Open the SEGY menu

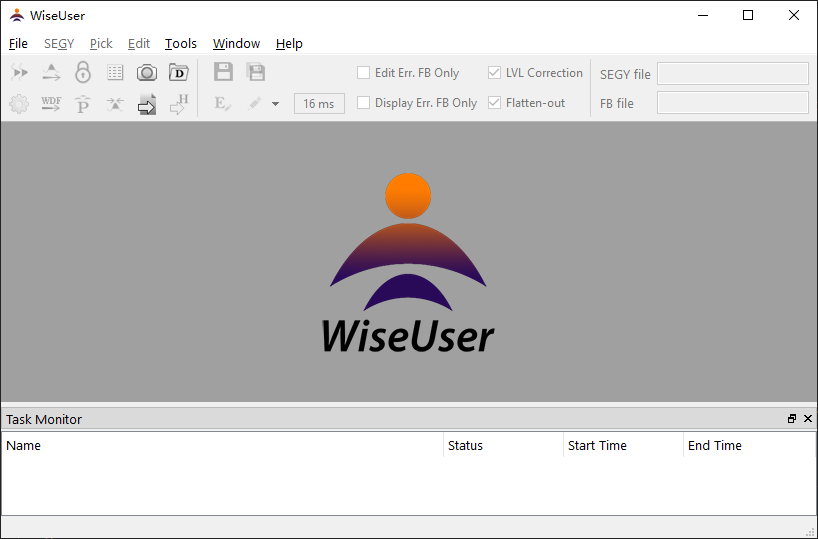click(59, 44)
